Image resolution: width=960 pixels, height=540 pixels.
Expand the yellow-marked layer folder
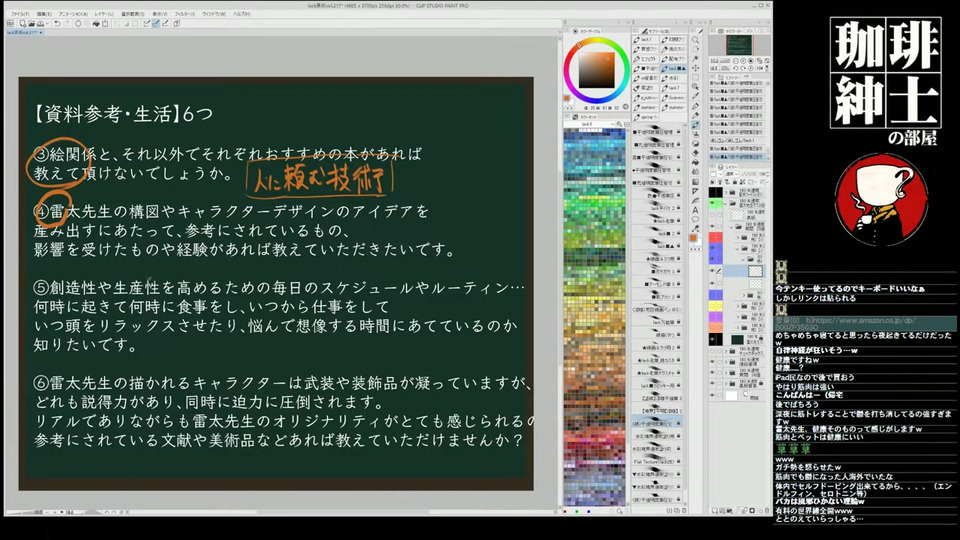pos(738,306)
